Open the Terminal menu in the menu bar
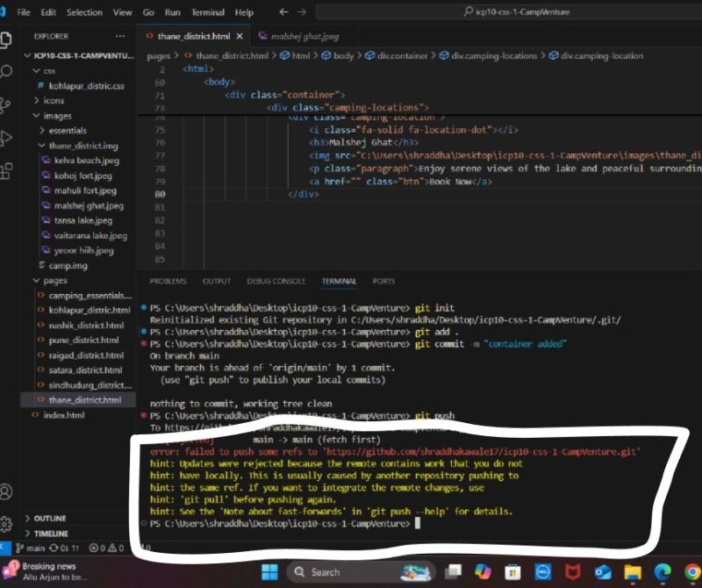This screenshot has height=588, width=702. click(x=207, y=12)
